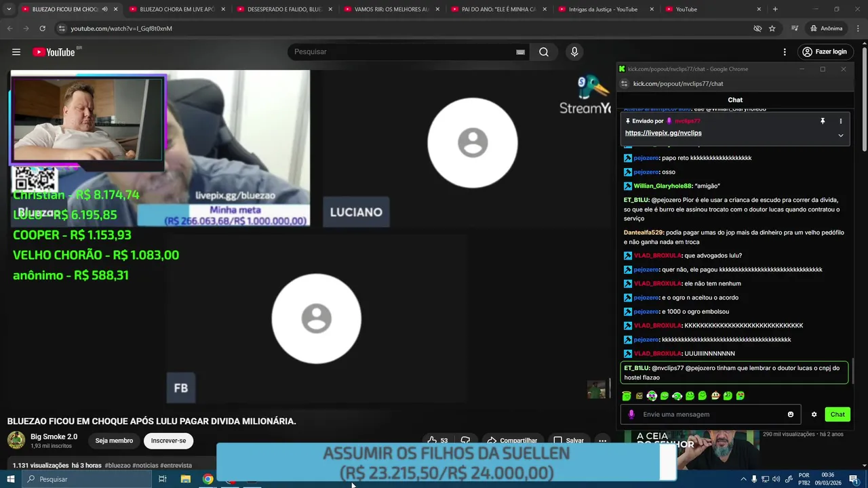Go back in Chrome browser

pos(9,28)
